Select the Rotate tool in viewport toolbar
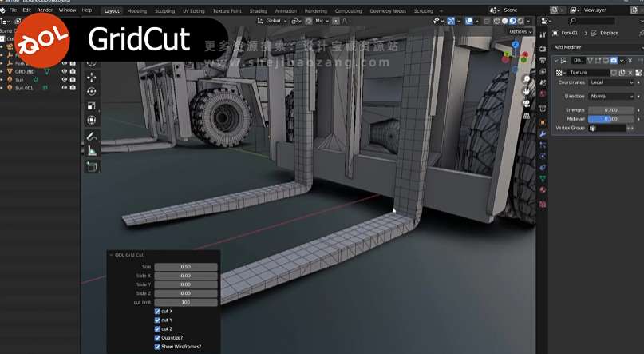Viewport: 644px width, 354px height. click(x=92, y=91)
